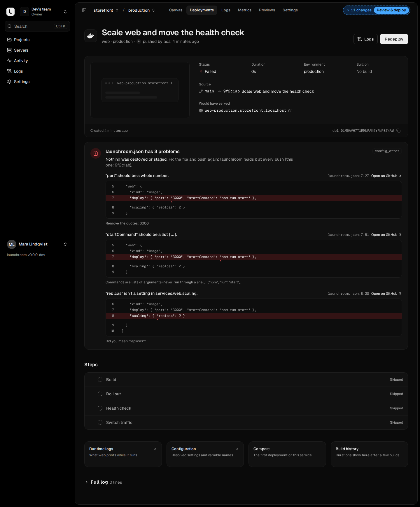420x507 pixels.
Task: Open Servers in the sidebar
Action: (37, 50)
